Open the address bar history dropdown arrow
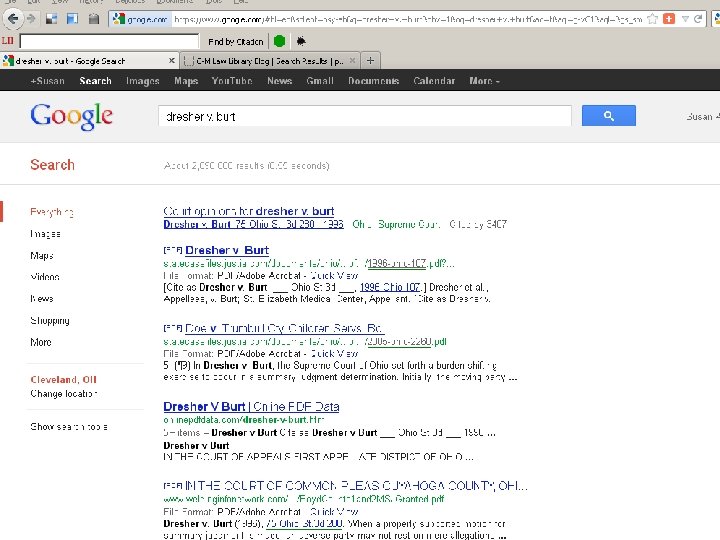The height and width of the screenshot is (540, 720). 685,19
